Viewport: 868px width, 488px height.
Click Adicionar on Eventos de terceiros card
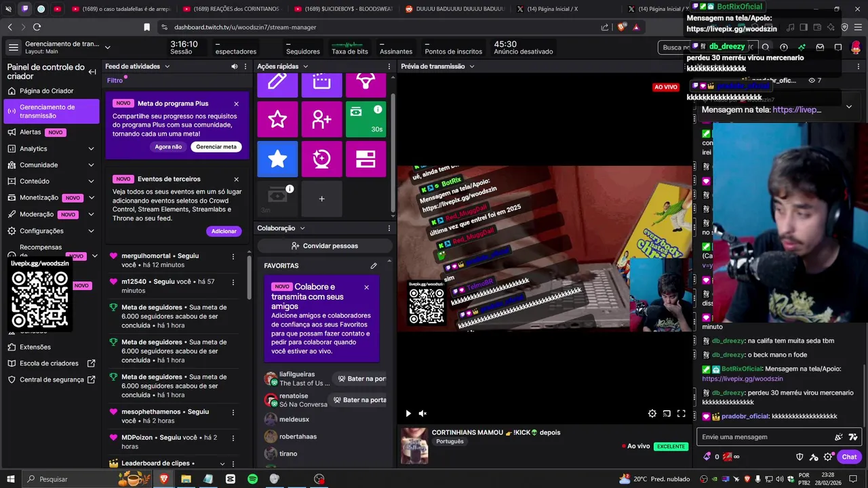point(224,231)
